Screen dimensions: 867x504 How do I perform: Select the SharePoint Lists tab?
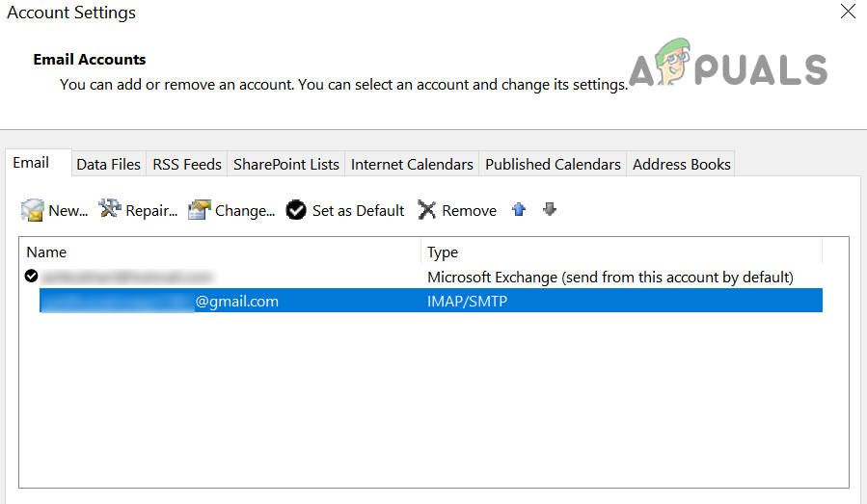pos(286,165)
